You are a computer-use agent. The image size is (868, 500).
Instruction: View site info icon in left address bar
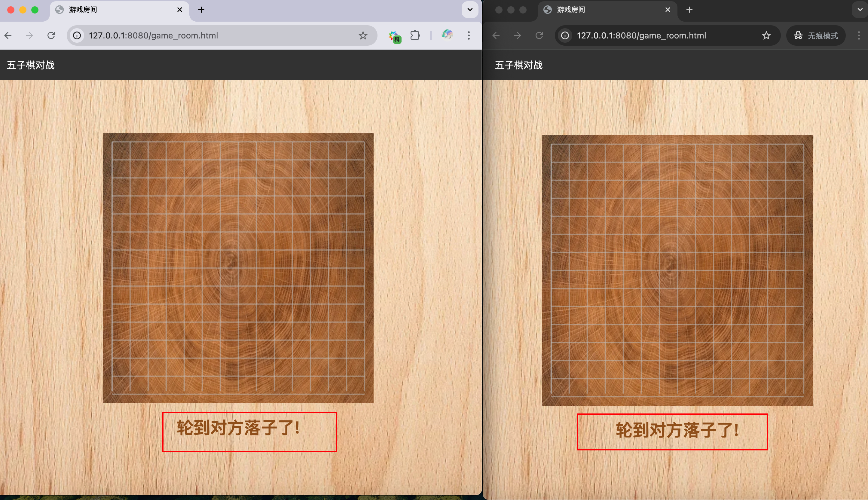77,35
